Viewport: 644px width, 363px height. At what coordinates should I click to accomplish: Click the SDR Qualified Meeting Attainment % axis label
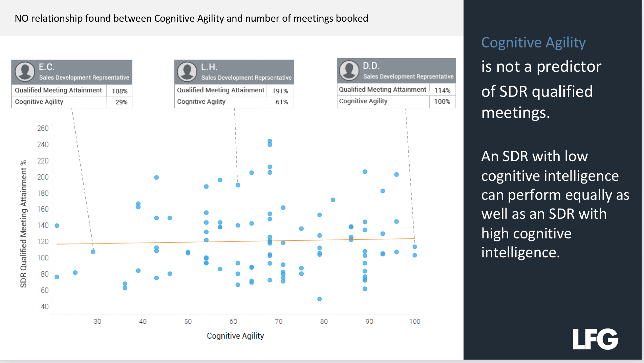[x=23, y=224]
